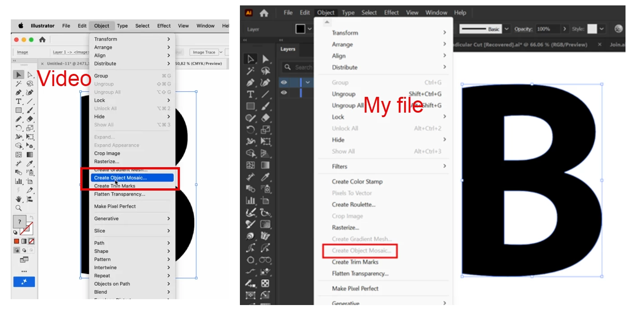Pick the Magic Wand tool in My file window
644x310 pixels.
250,71
